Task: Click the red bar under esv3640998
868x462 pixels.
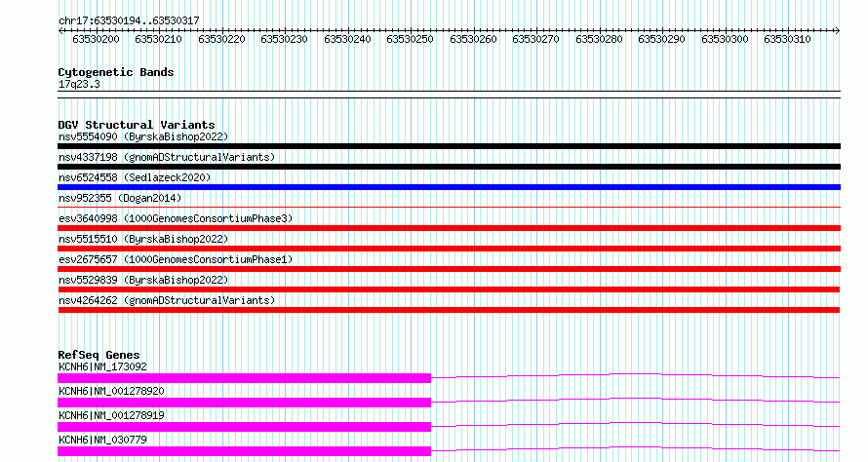Action: point(449,228)
